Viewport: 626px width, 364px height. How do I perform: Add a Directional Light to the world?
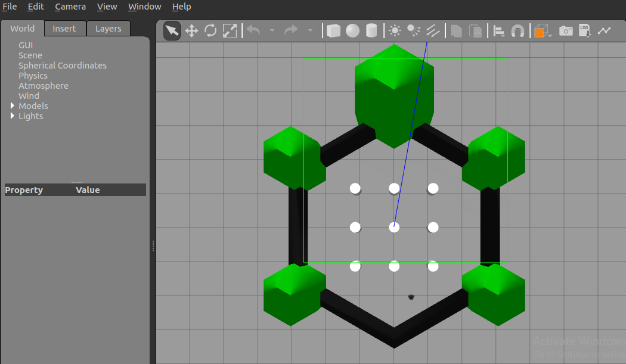pos(433,30)
